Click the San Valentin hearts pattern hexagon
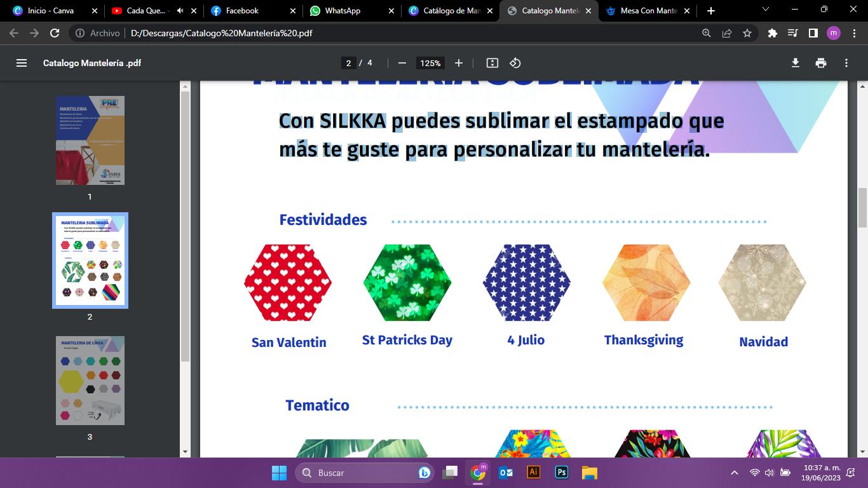The image size is (868, 488). 288,283
